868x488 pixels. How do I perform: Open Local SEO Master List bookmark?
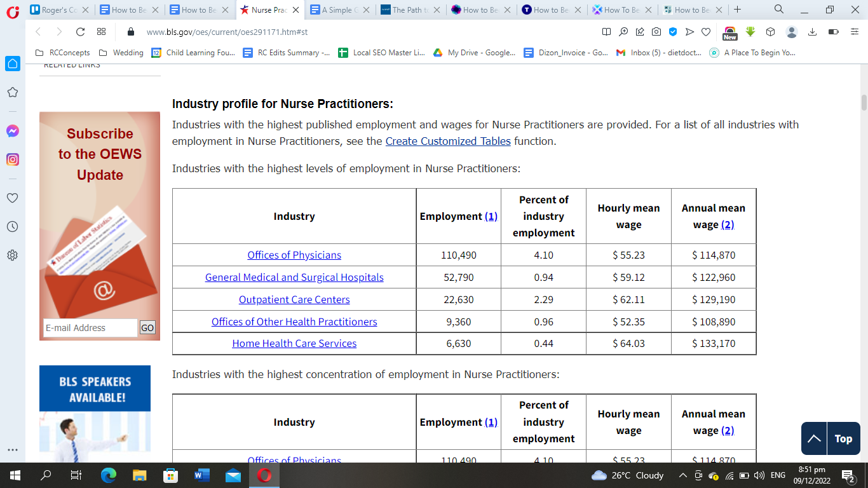(381, 53)
